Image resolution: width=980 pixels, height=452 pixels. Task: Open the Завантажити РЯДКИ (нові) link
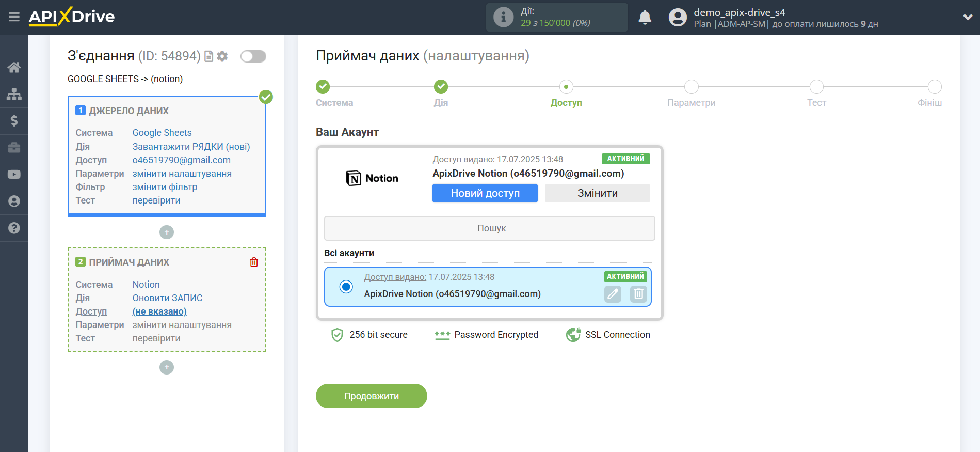click(x=191, y=147)
